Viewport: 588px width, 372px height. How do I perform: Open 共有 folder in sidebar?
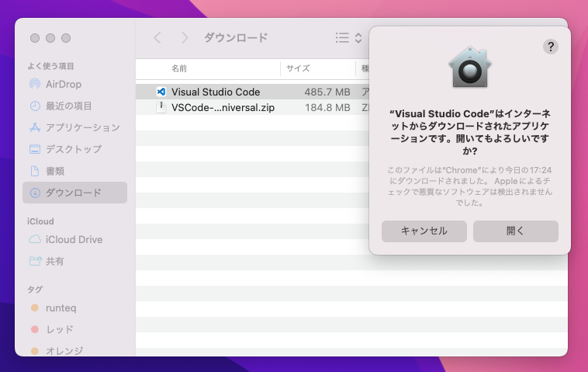click(54, 261)
